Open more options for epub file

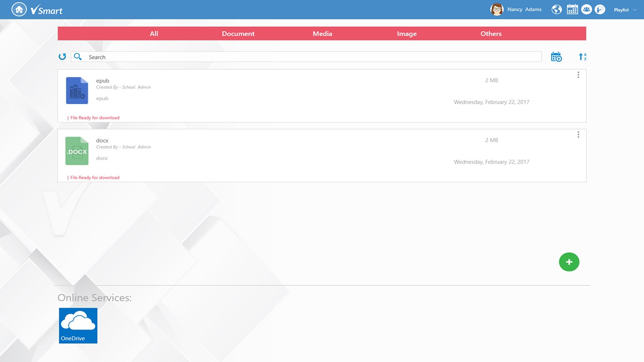click(x=578, y=75)
